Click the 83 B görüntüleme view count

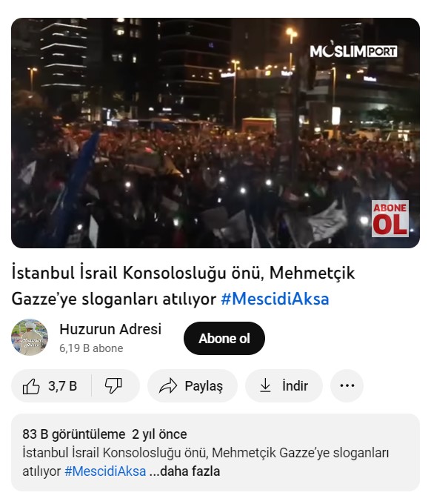pos(74,434)
